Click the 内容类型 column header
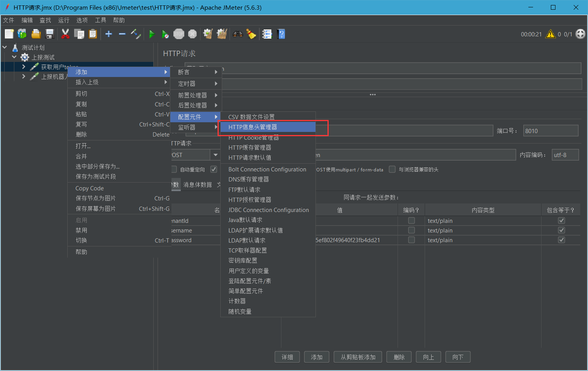Image resolution: width=588 pixels, height=371 pixels. click(483, 210)
